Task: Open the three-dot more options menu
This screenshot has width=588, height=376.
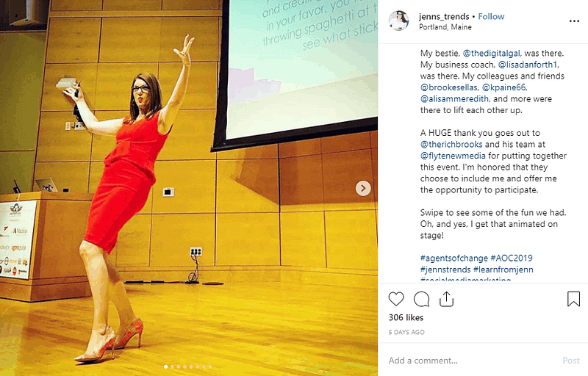Action: (574, 21)
